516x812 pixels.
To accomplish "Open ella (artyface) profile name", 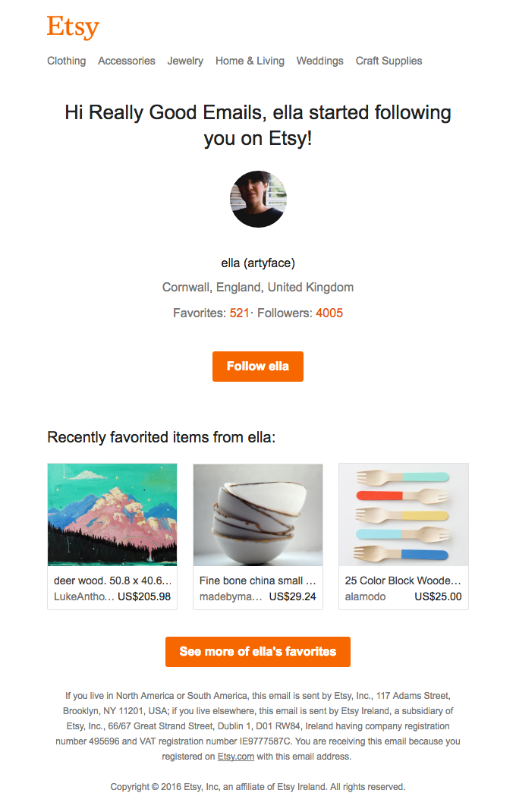I will [258, 263].
